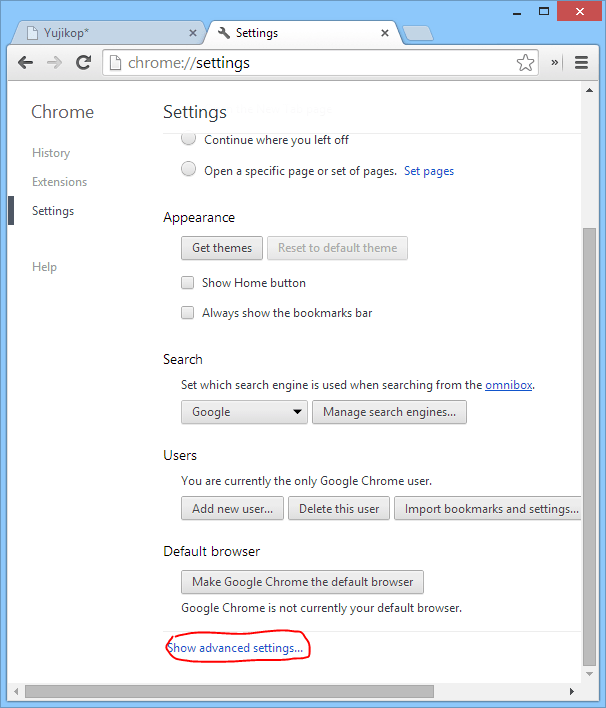Image resolution: width=606 pixels, height=708 pixels.
Task: Reload the page with the refresh icon
Action: point(84,62)
